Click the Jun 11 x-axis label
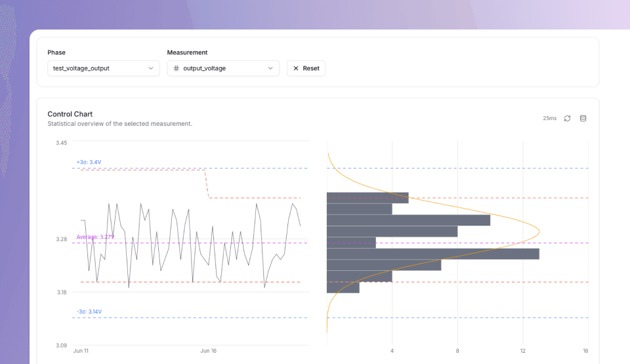 click(x=81, y=351)
